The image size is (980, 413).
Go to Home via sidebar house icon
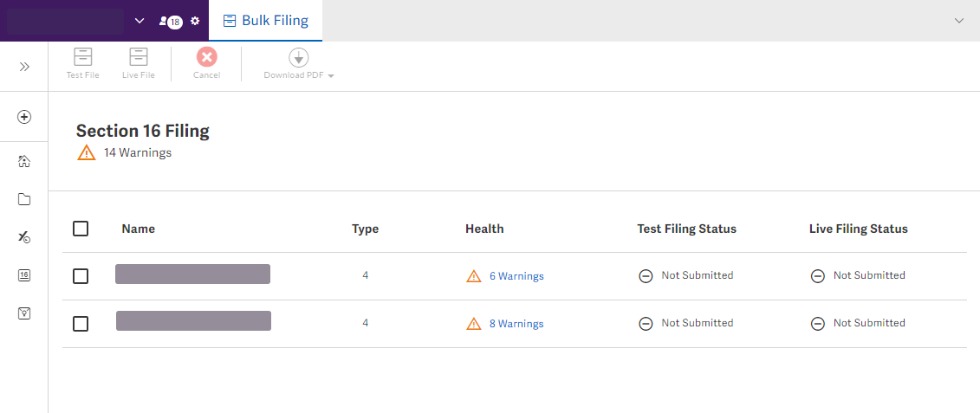click(x=24, y=161)
